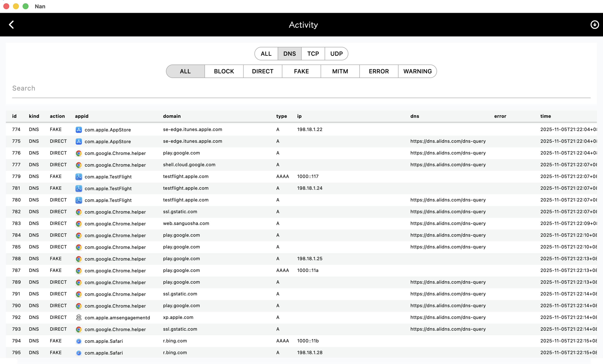Focus the Search input field
The width and height of the screenshot is (603, 364).
(x=301, y=88)
